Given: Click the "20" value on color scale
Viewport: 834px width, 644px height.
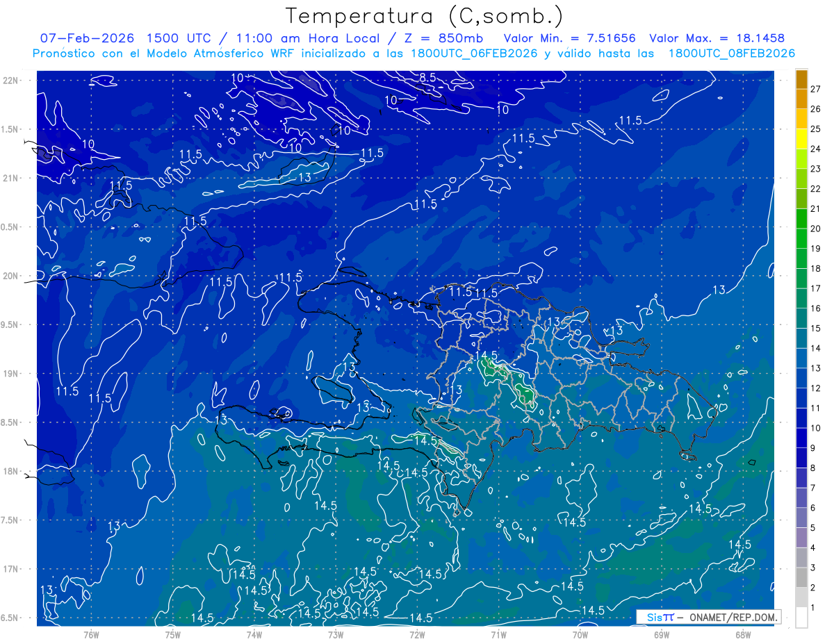Looking at the screenshot, I should point(816,229).
